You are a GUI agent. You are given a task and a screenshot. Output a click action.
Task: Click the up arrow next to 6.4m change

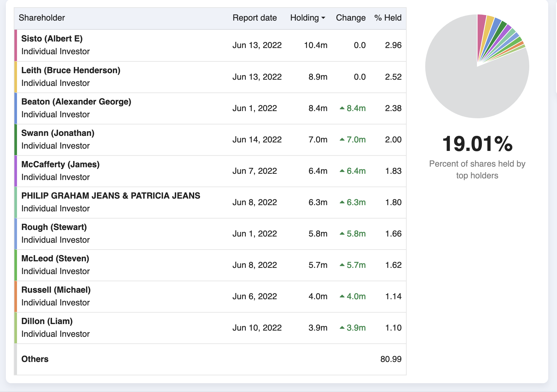coord(342,171)
